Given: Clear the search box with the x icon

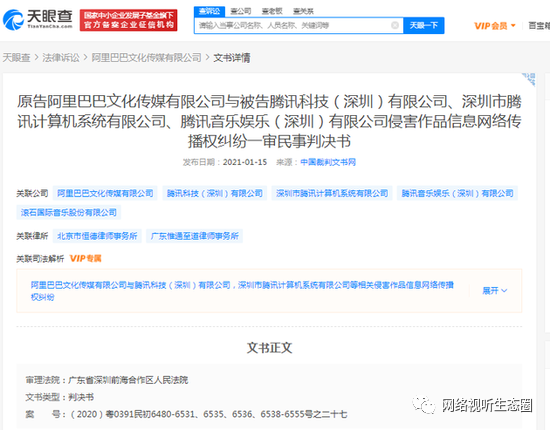Looking at the screenshot, I should [395, 25].
